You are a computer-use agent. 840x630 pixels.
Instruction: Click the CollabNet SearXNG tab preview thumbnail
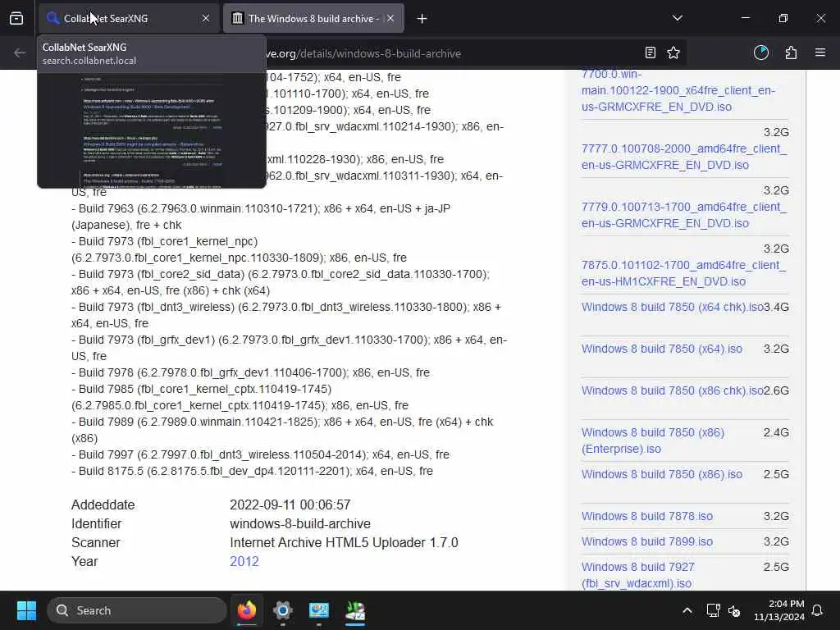tap(152, 130)
